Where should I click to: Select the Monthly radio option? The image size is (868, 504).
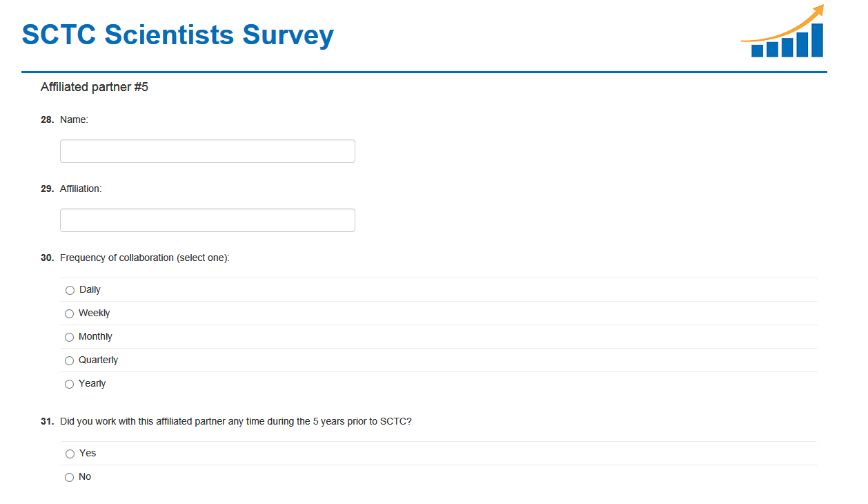(70, 337)
